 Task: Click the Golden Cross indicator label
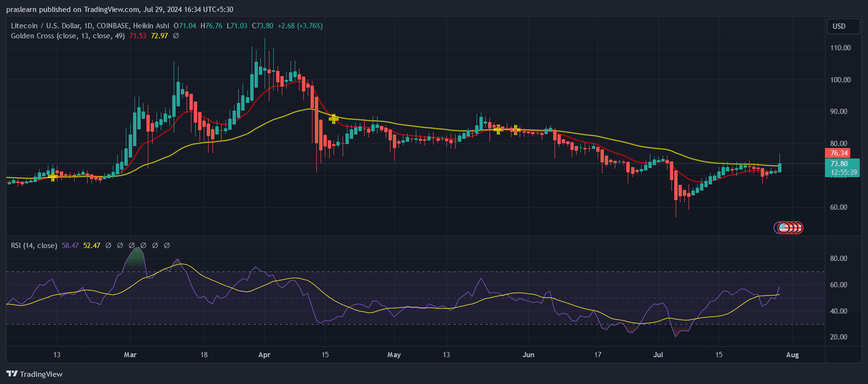68,36
